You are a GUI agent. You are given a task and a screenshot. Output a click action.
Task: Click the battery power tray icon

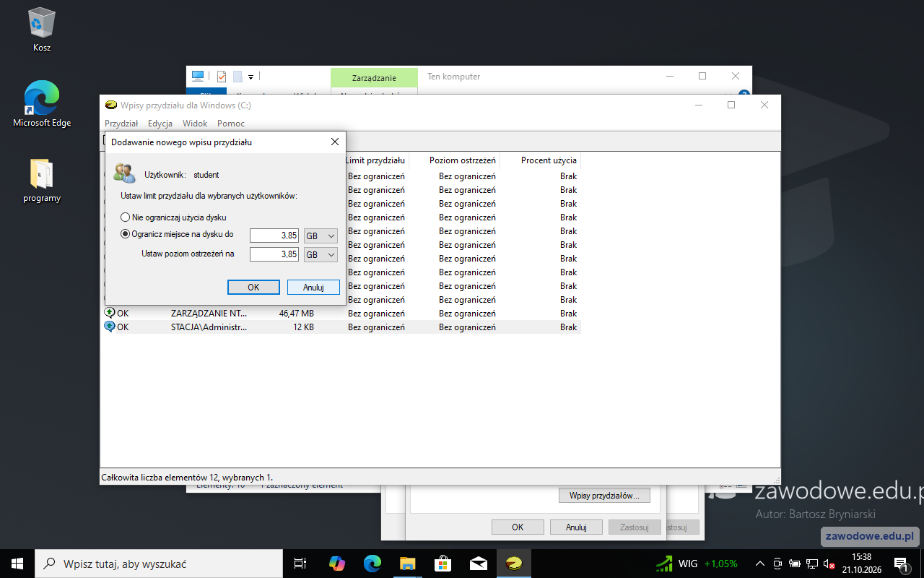(795, 564)
